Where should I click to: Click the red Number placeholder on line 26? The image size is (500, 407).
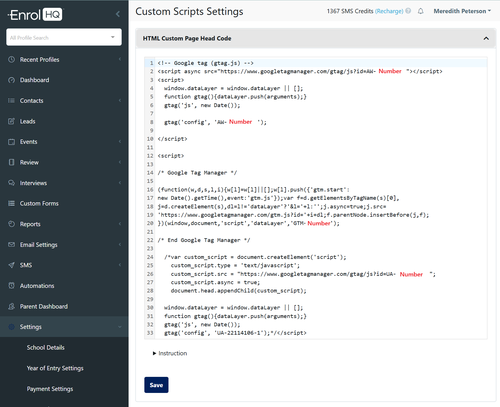coord(411,274)
